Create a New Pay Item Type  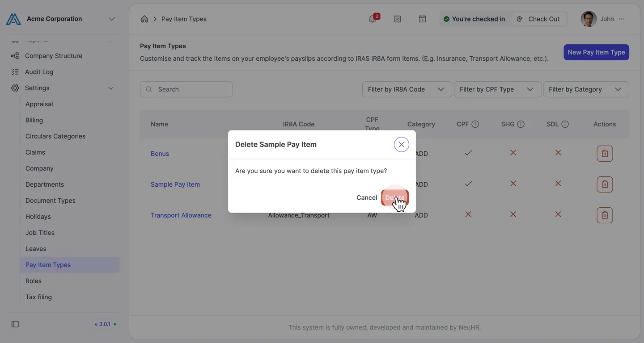click(x=596, y=52)
